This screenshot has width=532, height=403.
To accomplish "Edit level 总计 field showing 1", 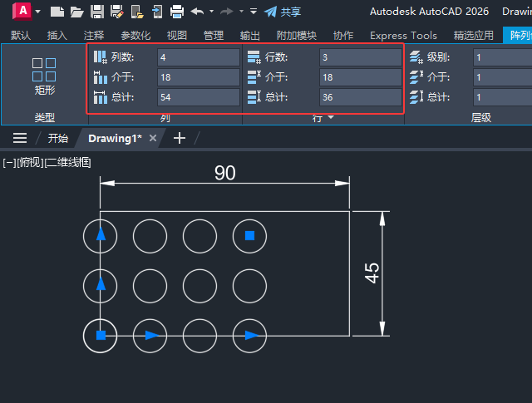I will (502, 97).
